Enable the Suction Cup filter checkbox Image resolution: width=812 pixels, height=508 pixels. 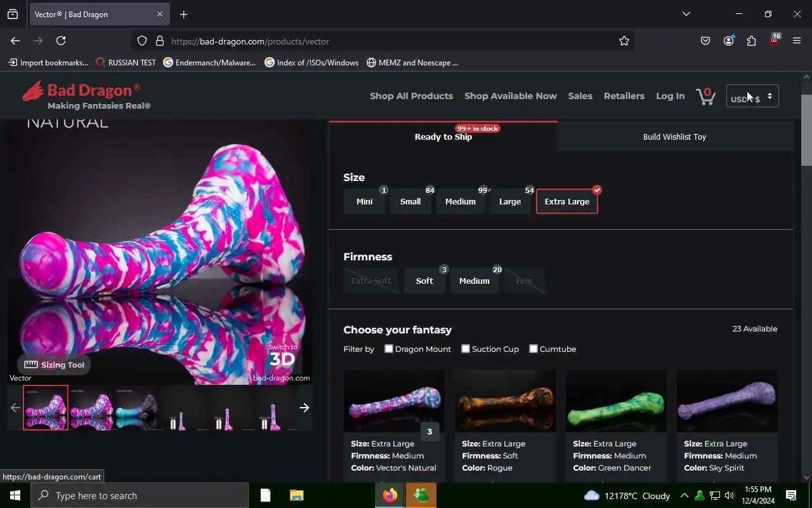click(466, 349)
